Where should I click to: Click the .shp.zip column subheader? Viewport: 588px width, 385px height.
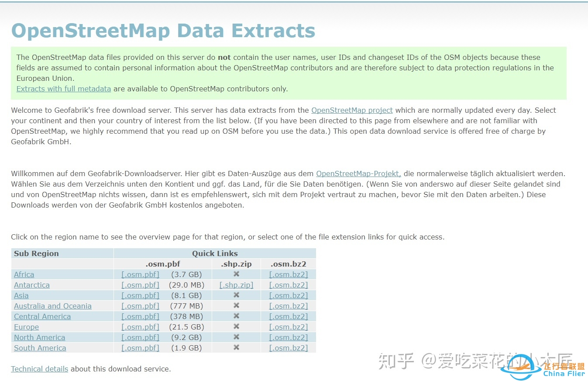pos(236,264)
